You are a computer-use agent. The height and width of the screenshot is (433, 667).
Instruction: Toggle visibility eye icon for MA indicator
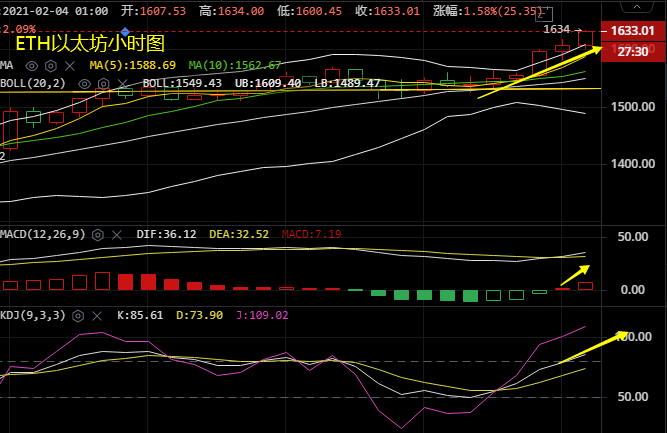(x=31, y=65)
